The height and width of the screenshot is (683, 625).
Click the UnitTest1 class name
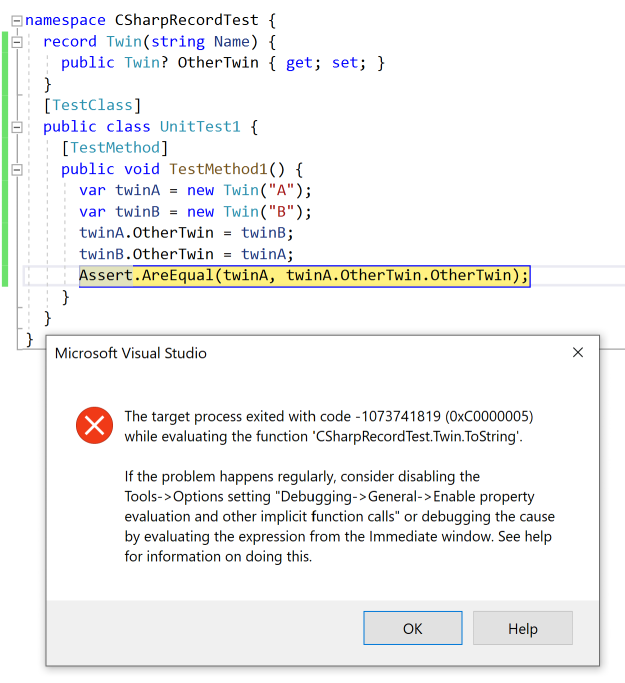(x=200, y=126)
